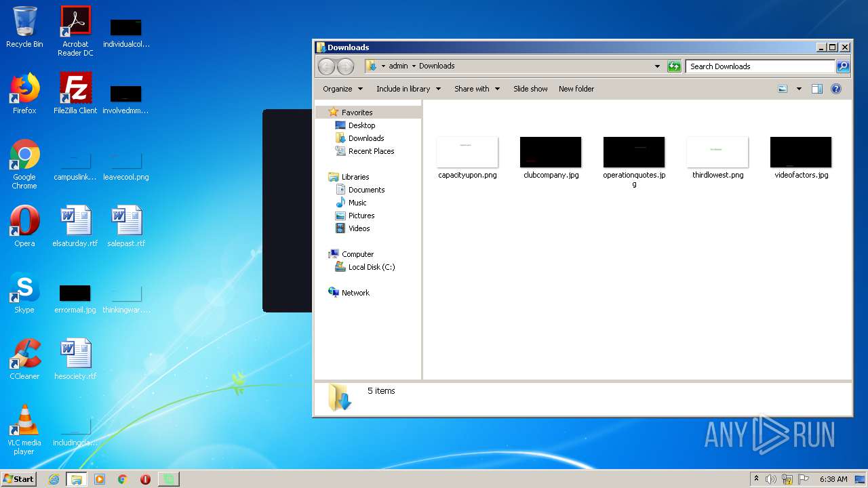The height and width of the screenshot is (488, 868).
Task: Select the videofactors.jpg thumbnail
Action: pos(801,158)
